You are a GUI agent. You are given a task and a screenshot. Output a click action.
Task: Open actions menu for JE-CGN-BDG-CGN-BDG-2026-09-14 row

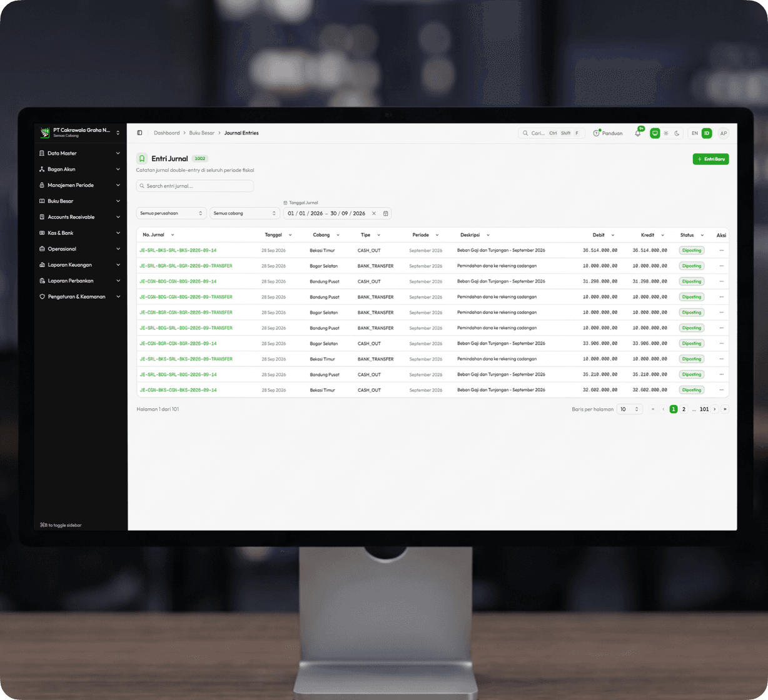tap(721, 281)
